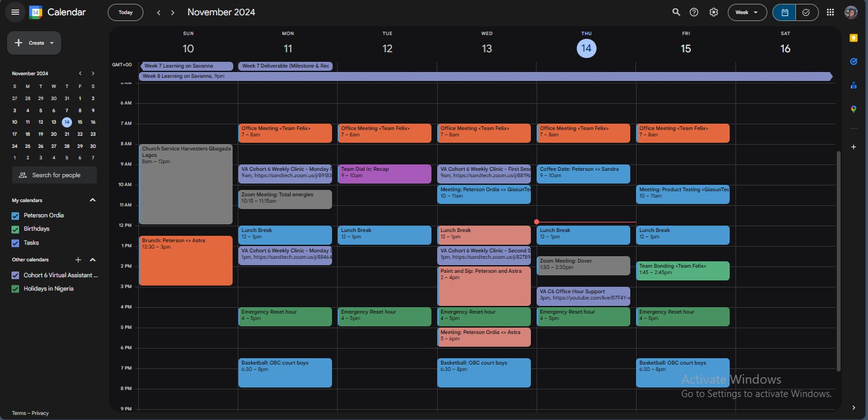Open the Privacy link
The height and width of the screenshot is (420, 868).
coord(40,413)
